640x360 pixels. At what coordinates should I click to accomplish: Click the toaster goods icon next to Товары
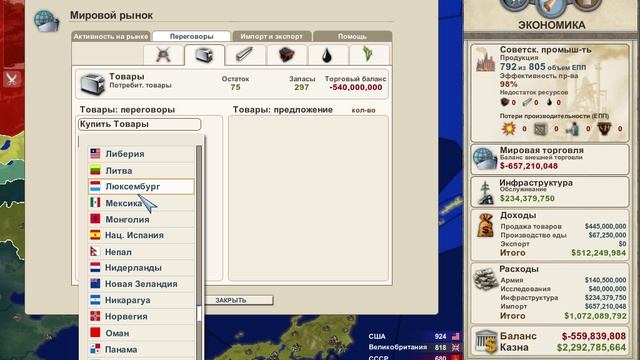(x=92, y=84)
